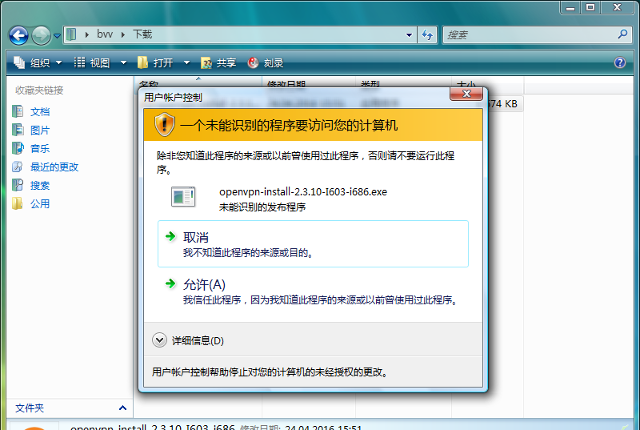Click the 74 KB size cell
This screenshot has width=640, height=430.
tap(503, 104)
